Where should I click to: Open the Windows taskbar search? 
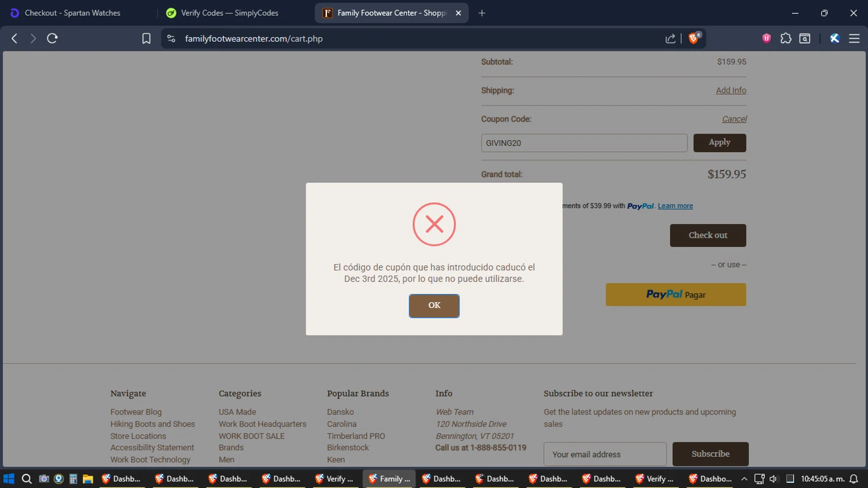coord(27,479)
